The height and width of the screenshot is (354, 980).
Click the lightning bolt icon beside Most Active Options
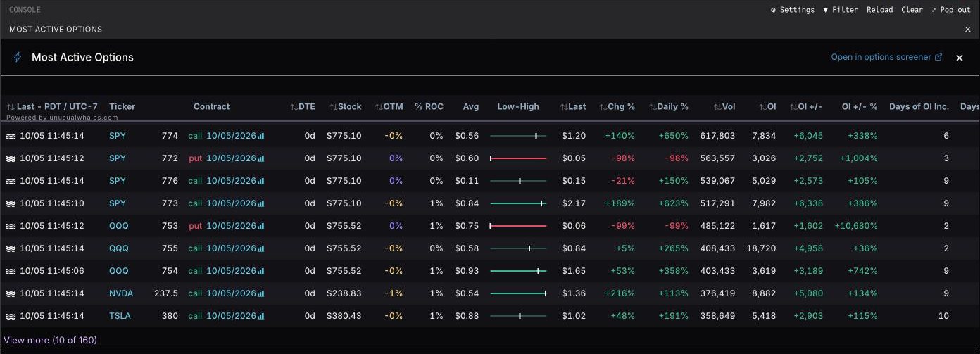click(18, 58)
